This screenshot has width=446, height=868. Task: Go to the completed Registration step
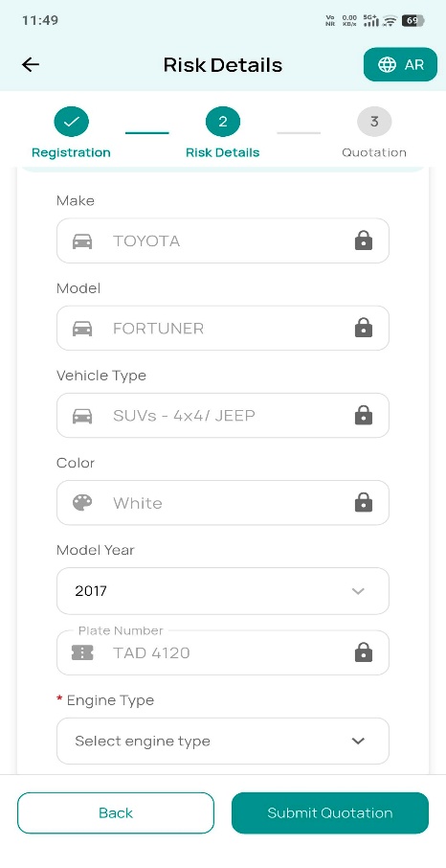pos(71,122)
